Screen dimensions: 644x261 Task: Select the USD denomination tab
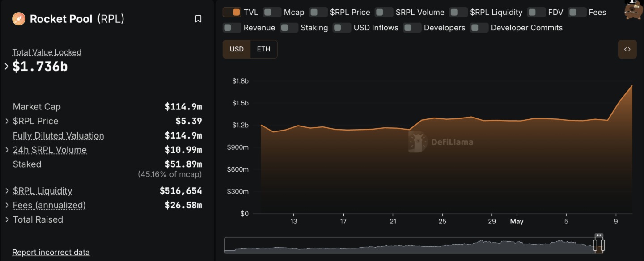237,49
